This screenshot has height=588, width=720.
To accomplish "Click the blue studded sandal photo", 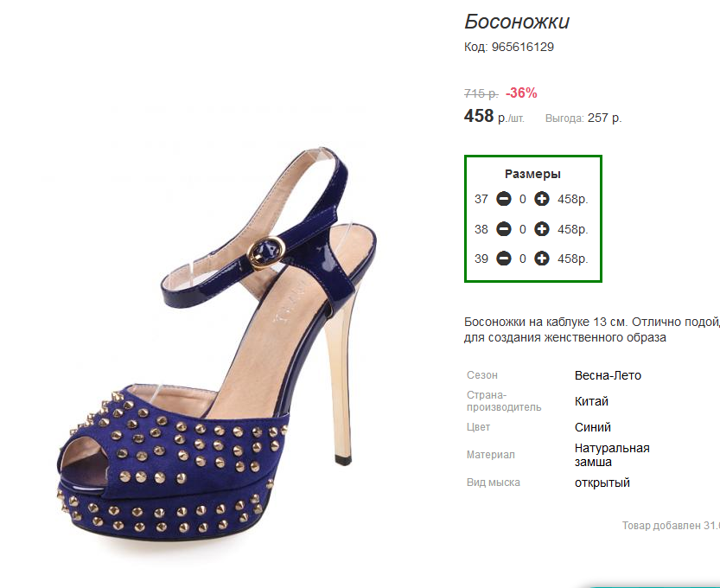I will click(x=217, y=341).
